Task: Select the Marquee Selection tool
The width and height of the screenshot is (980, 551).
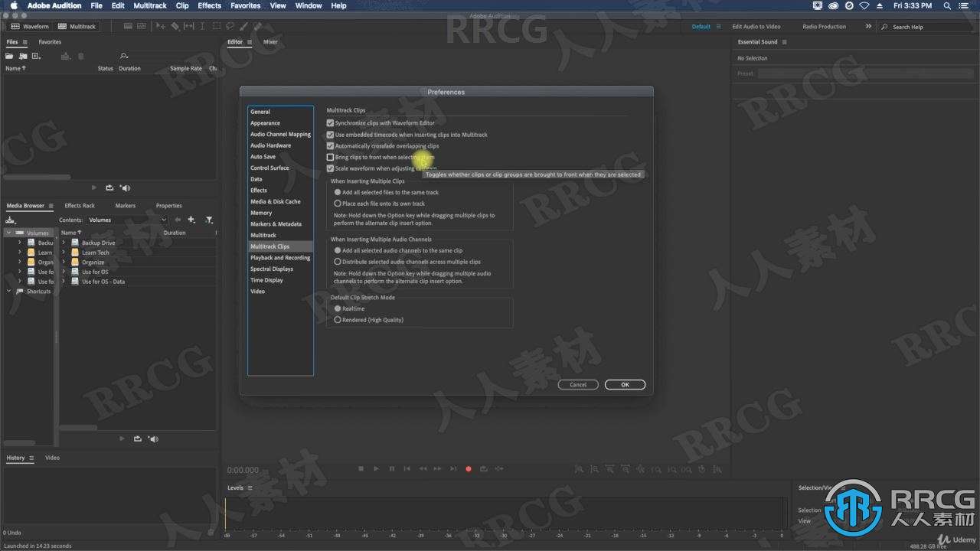Action: tap(216, 26)
